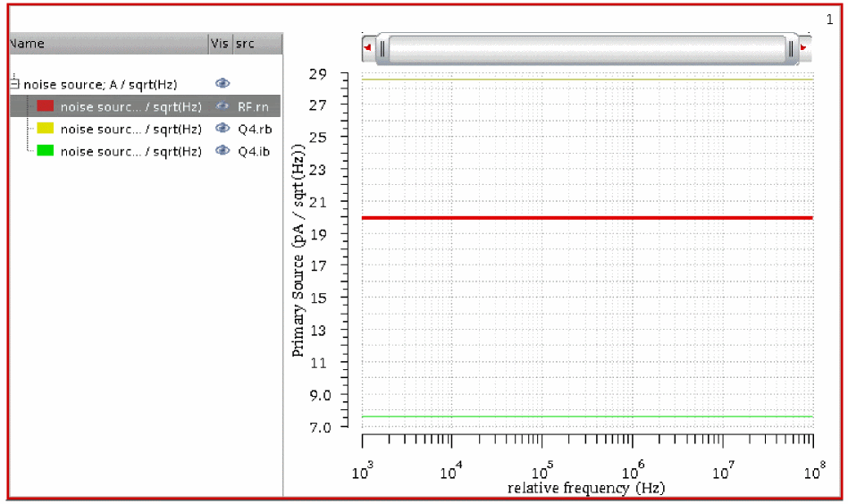This screenshot has height=504, width=848.
Task: Hide the Q4.ib trace via eye icon
Action: [x=222, y=151]
